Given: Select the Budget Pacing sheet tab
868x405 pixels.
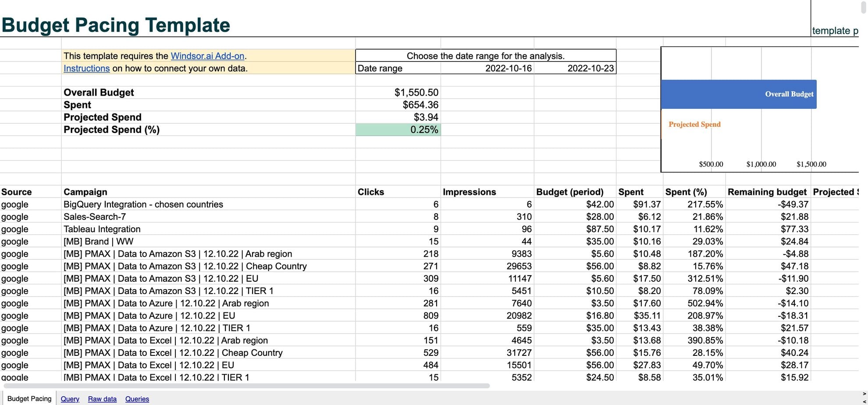Looking at the screenshot, I should pos(29,398).
